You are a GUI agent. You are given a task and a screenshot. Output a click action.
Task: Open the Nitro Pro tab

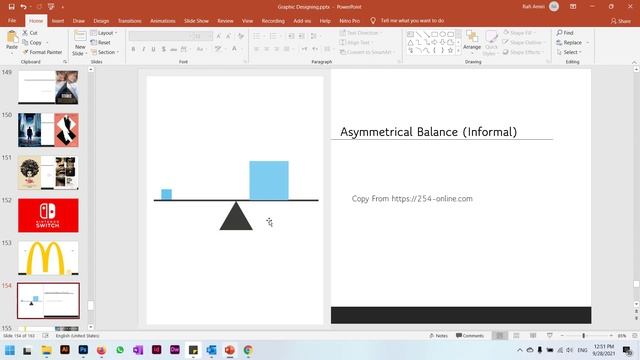click(x=349, y=21)
